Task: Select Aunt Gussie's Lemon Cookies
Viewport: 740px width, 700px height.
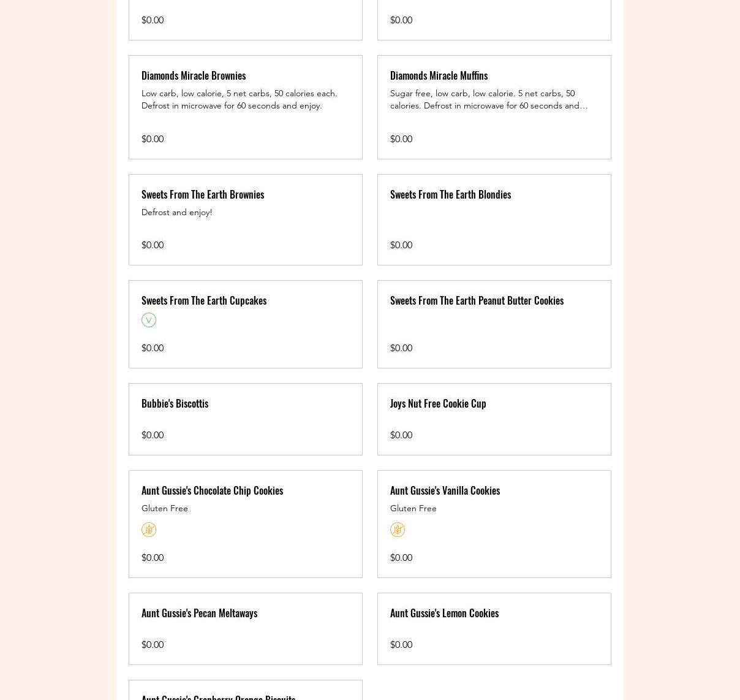Action: [444, 613]
